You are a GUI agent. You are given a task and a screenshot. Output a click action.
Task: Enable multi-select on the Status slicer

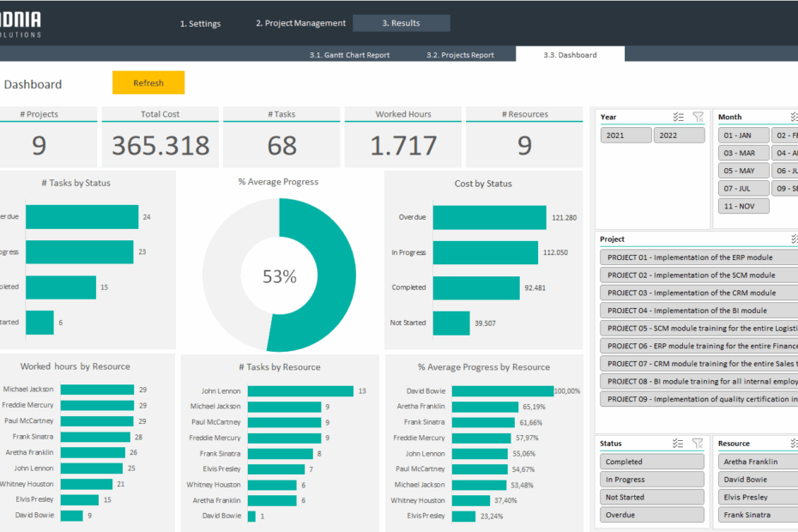point(678,443)
